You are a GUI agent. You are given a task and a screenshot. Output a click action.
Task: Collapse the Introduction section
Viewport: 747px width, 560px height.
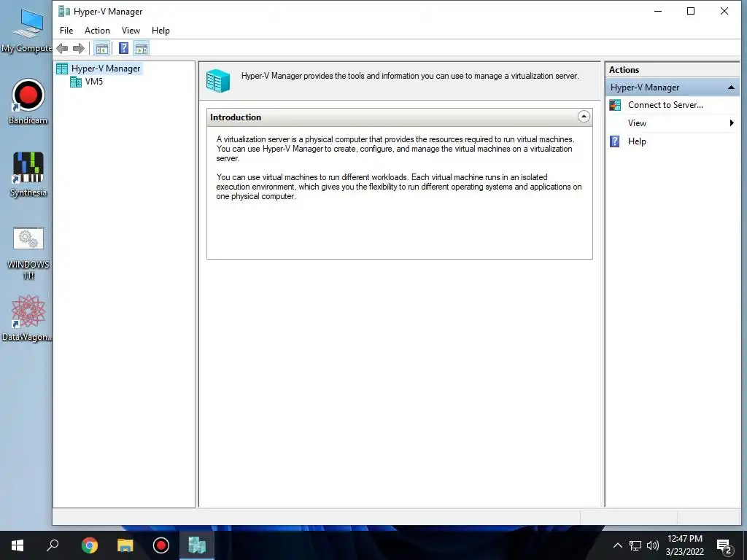584,117
